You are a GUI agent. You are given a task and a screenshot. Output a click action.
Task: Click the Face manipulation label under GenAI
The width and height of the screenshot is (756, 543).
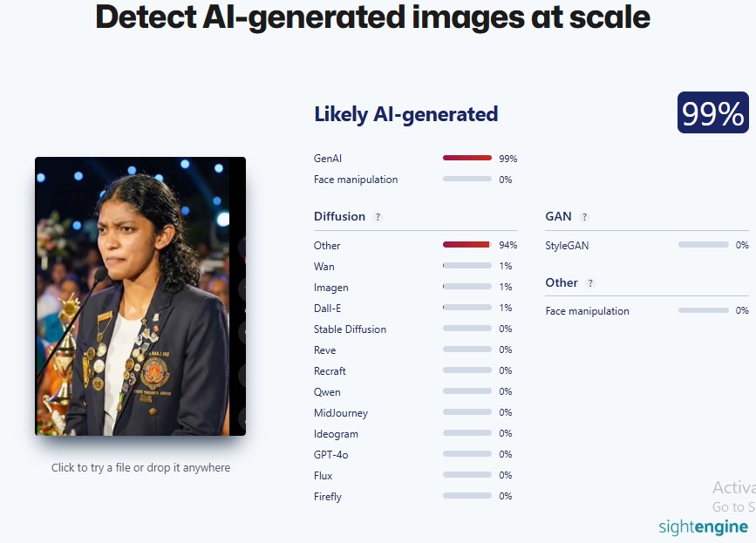(x=356, y=180)
